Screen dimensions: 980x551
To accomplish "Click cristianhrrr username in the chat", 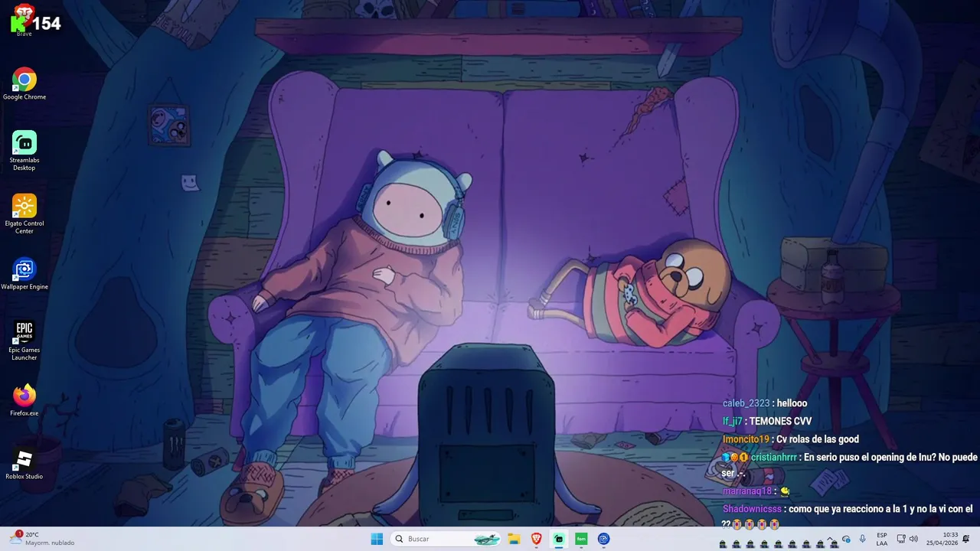I will coord(774,457).
